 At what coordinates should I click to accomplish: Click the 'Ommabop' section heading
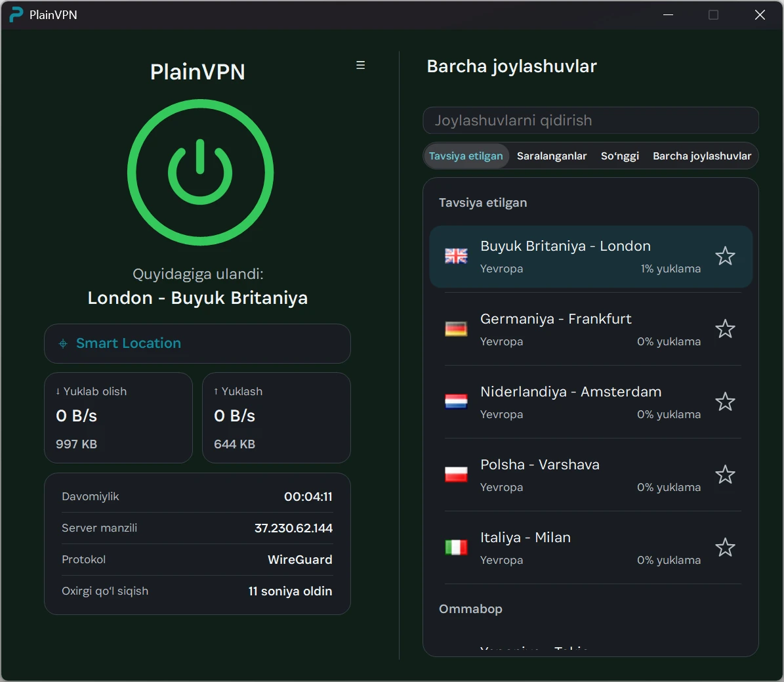470,609
